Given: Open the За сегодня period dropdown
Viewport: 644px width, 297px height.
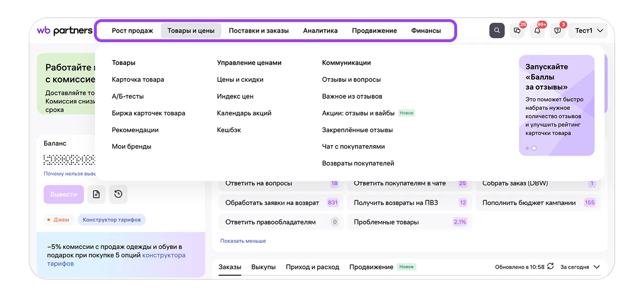Looking at the screenshot, I should (580, 267).
